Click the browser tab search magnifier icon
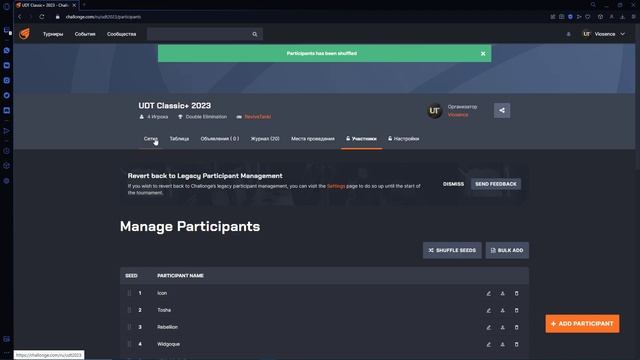The width and height of the screenshot is (640, 360). tap(593, 5)
